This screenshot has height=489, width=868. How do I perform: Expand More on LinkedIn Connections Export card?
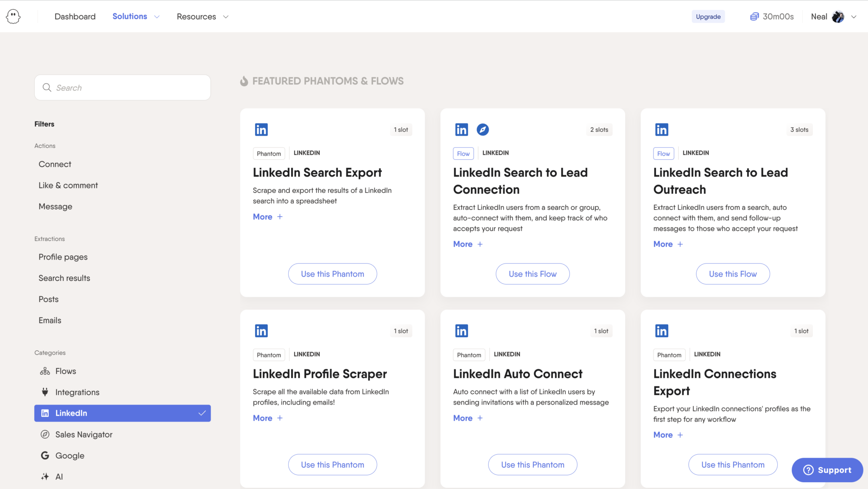click(668, 435)
